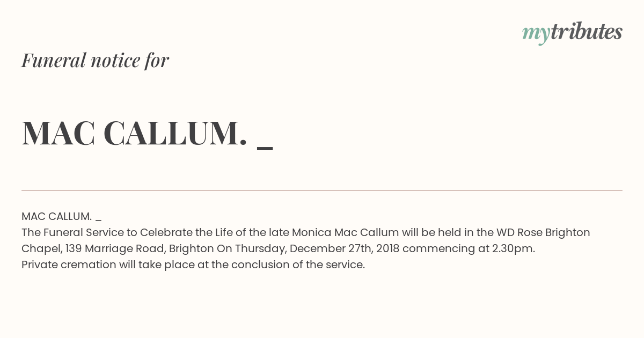Viewport: 644px width, 338px height.
Task: Click the 'my' part of the logo
Action: (x=536, y=34)
